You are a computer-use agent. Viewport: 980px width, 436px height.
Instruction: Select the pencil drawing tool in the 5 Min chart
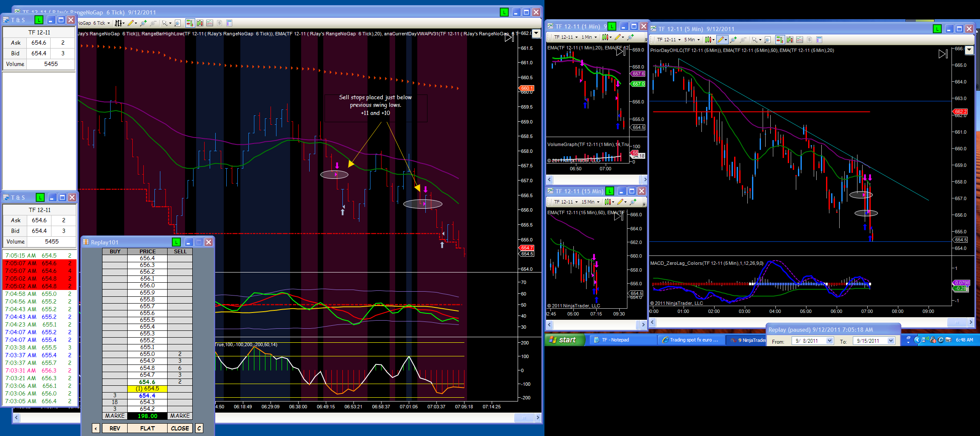click(722, 40)
